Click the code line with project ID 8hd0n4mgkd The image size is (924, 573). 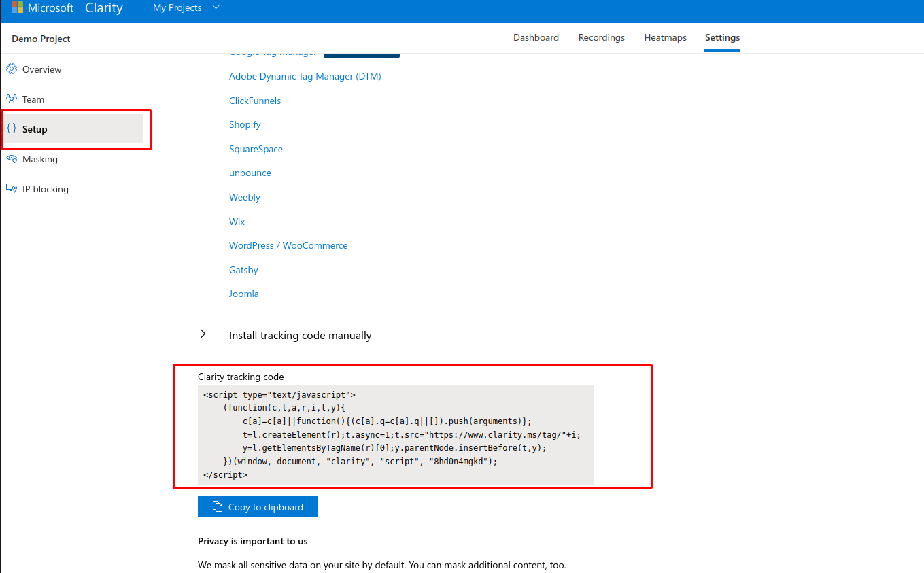(x=360, y=462)
